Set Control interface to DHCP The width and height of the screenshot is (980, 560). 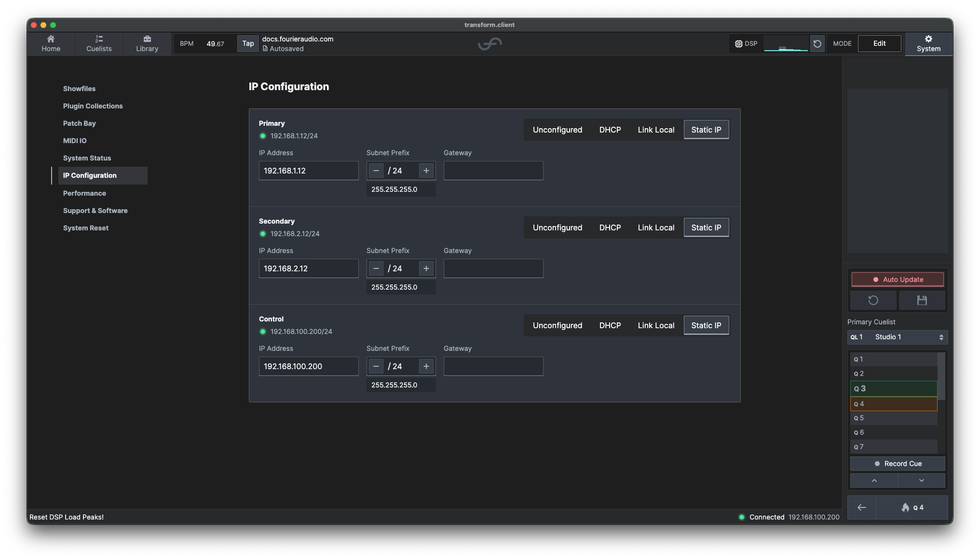[610, 325]
